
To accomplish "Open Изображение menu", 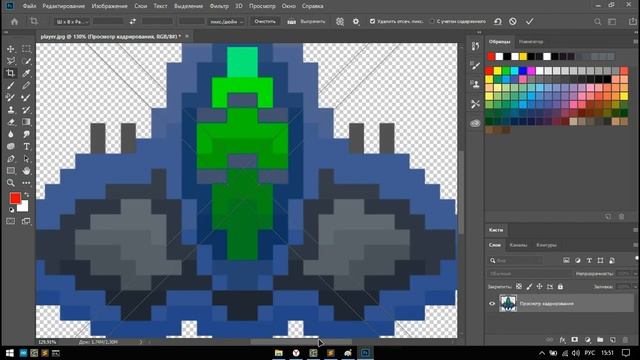I will click(x=109, y=6).
